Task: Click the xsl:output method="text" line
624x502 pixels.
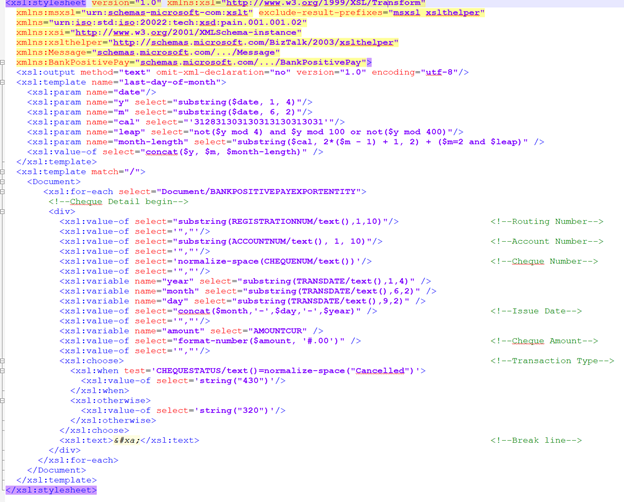Action: [x=242, y=72]
